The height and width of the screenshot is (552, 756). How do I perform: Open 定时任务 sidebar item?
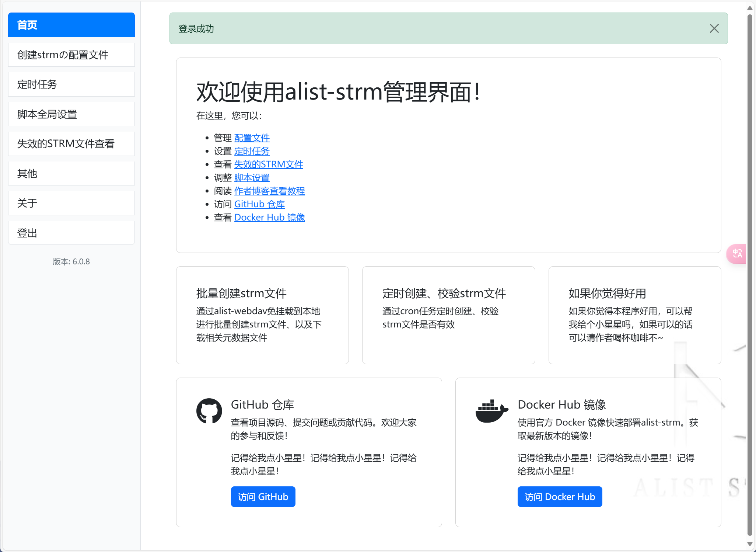pyautogui.click(x=71, y=84)
